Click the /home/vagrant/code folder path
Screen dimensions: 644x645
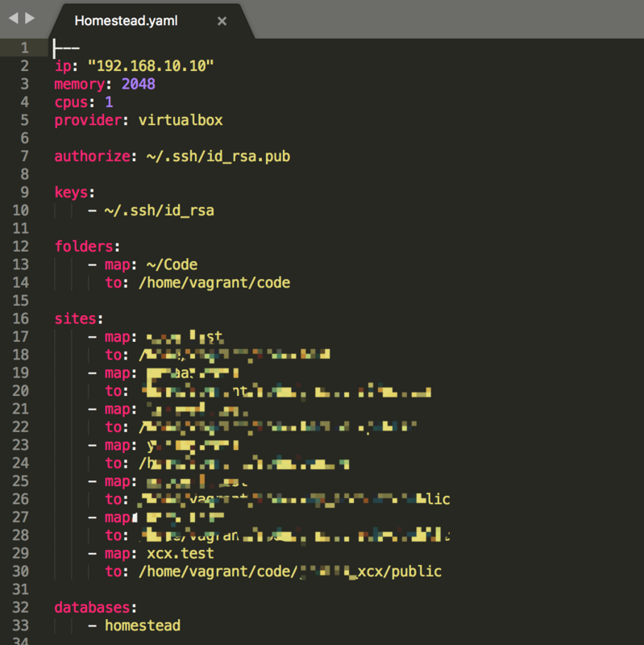(214, 283)
